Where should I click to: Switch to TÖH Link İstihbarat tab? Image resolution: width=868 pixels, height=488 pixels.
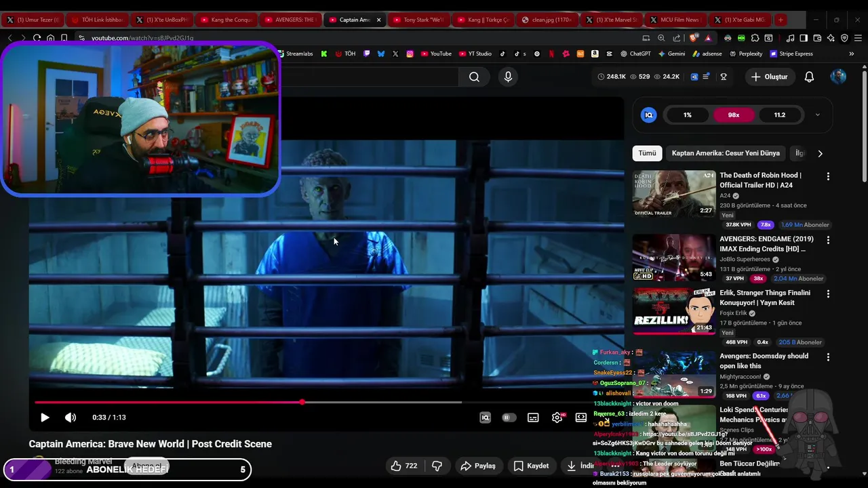98,20
